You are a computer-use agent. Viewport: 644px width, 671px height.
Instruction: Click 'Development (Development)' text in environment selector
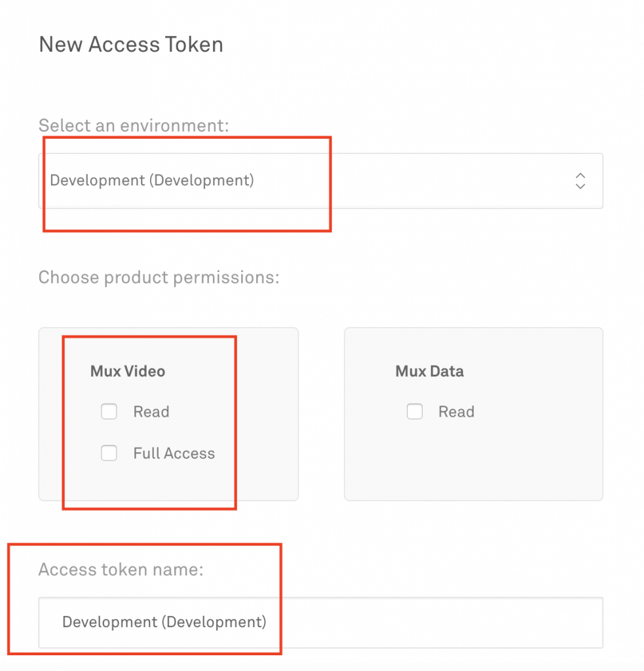coord(152,181)
